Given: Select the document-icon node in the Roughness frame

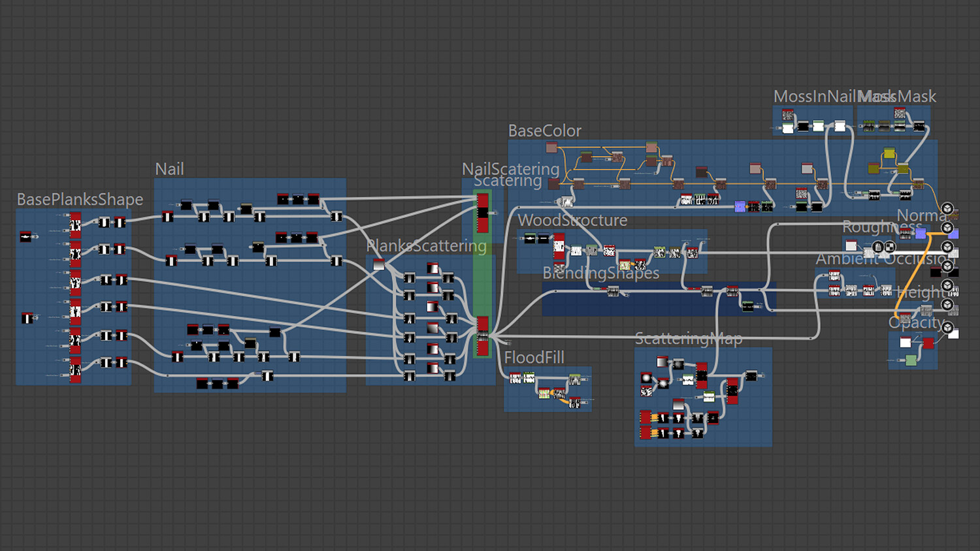Looking at the screenshot, I should tap(879, 247).
